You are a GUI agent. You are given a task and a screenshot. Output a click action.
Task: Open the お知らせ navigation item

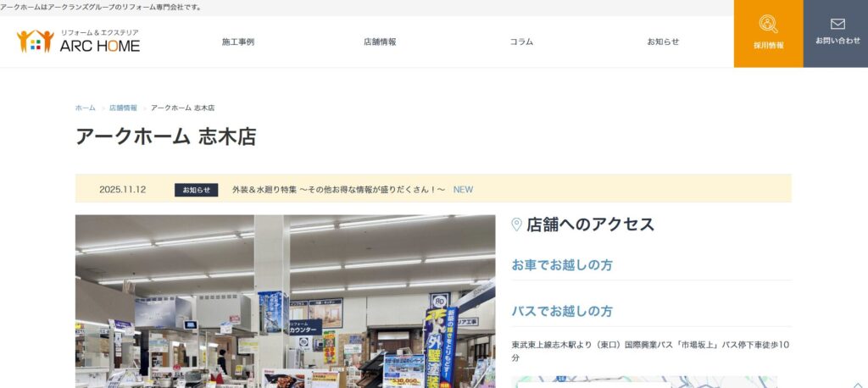pos(663,42)
